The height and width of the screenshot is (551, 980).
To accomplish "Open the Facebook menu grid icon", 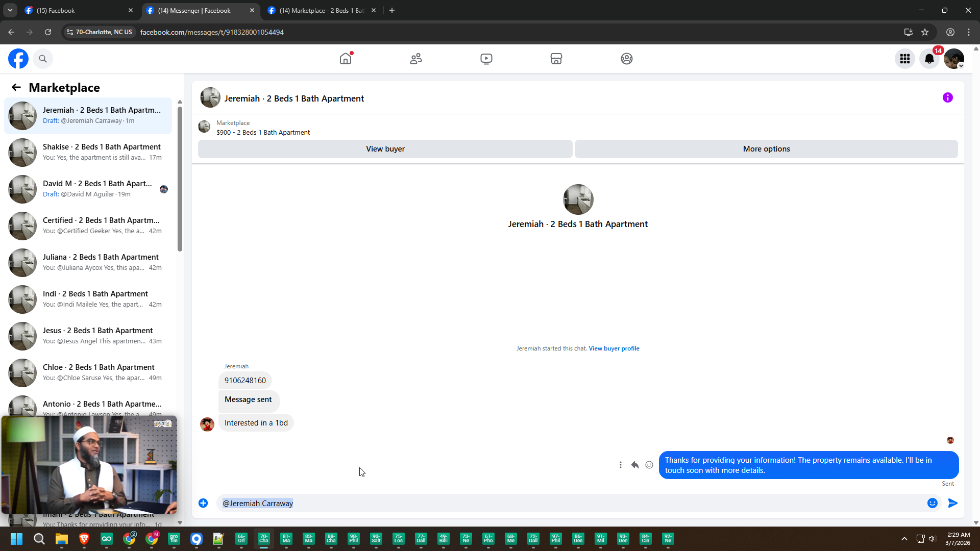I will click(905, 59).
